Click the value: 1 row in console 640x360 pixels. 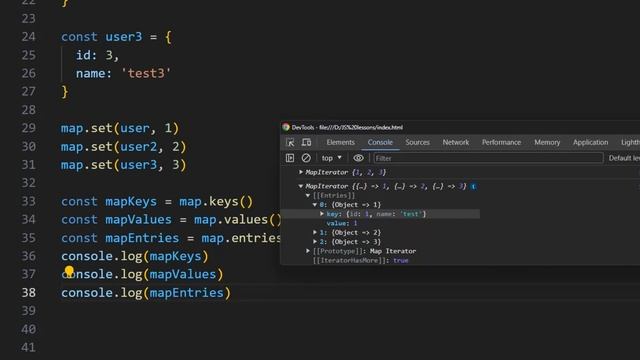[x=342, y=223]
